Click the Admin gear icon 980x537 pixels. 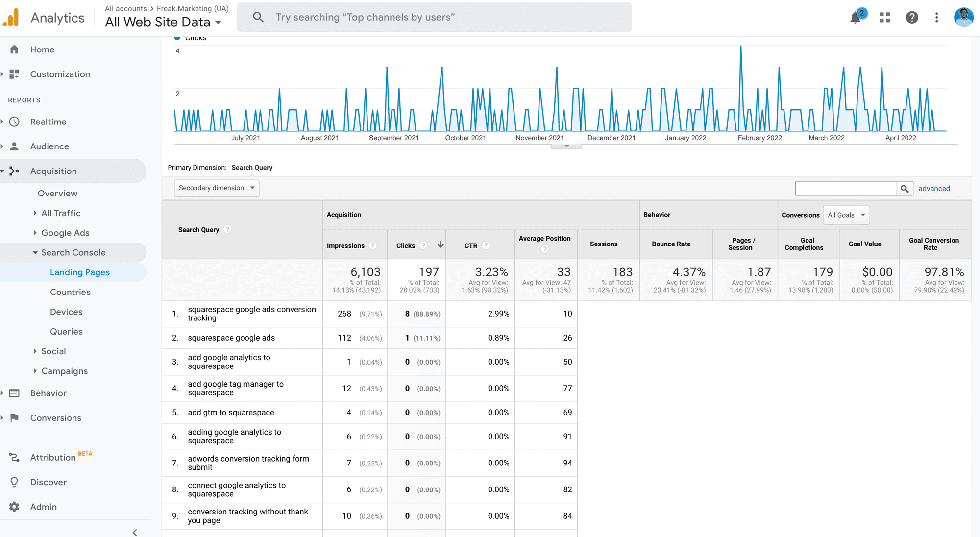[x=14, y=507]
